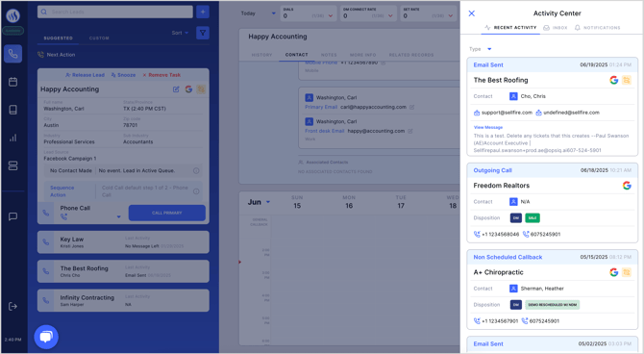Click orange CRM icon on A+ Chiropractic activity
Viewport: 644px width, 354px height.
627,272
